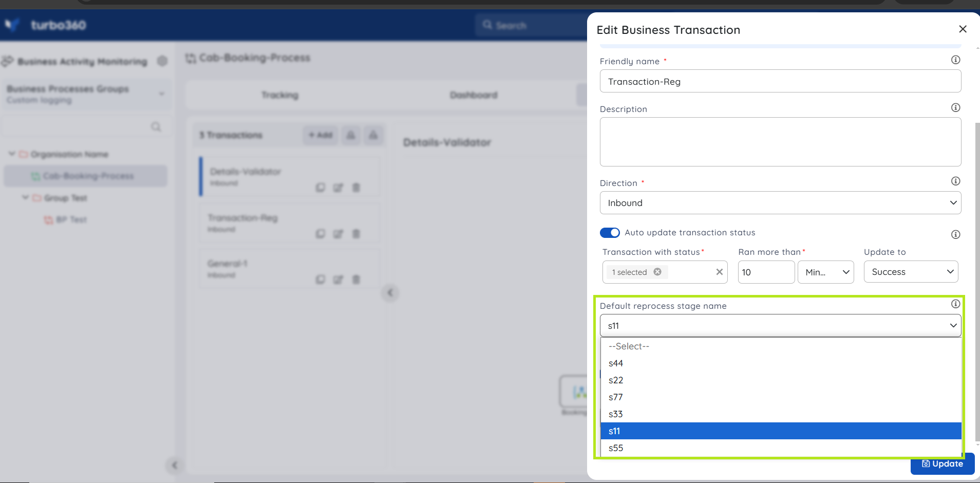Open the Direction dropdown
The image size is (980, 483).
[780, 203]
